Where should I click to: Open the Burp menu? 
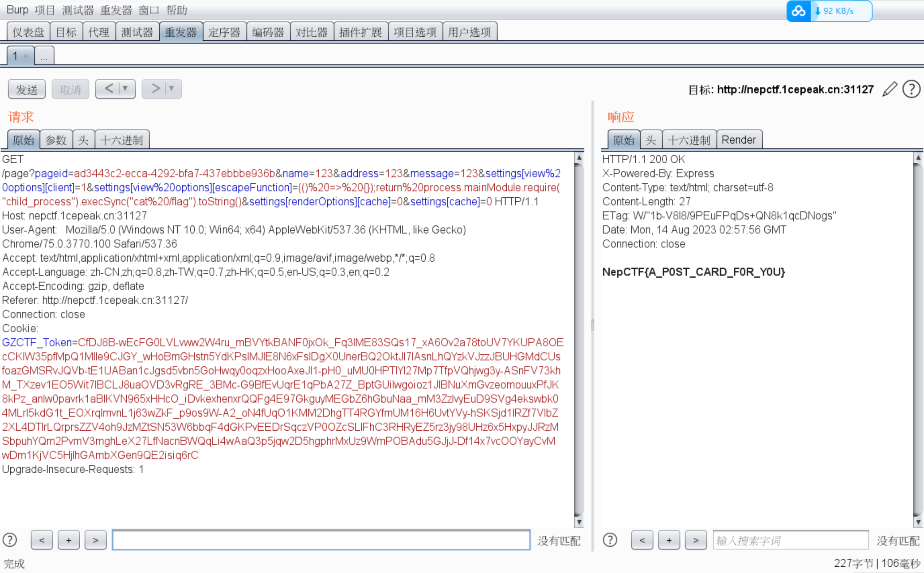pos(17,10)
